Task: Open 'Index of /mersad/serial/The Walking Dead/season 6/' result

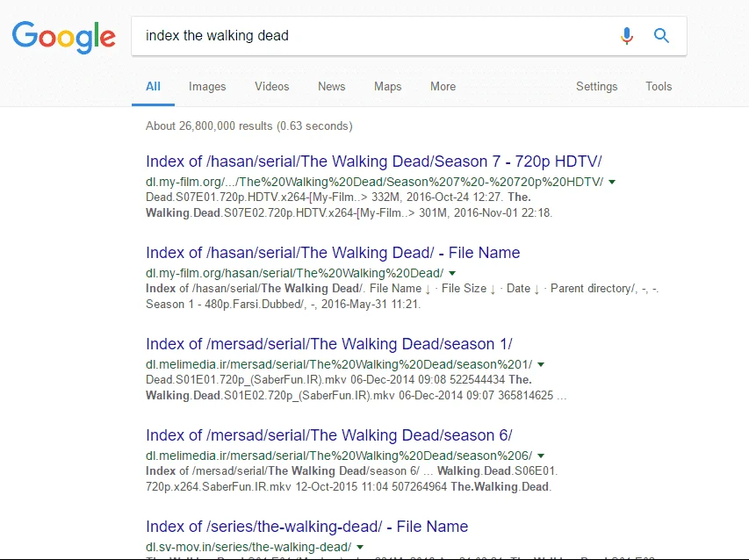Action: pos(329,434)
